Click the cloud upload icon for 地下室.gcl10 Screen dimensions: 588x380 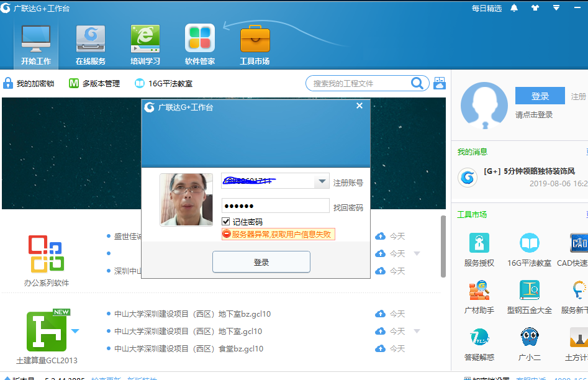380,331
